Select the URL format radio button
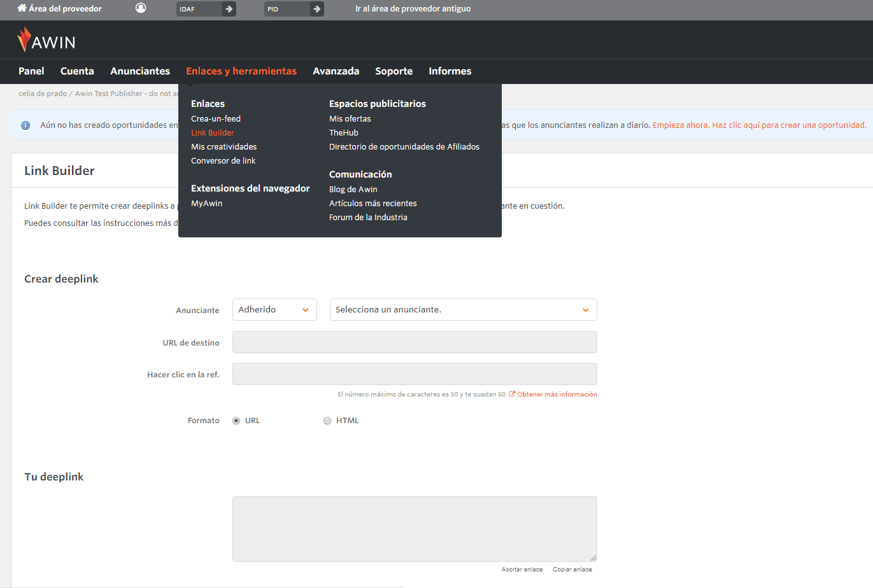The width and height of the screenshot is (873, 588). click(x=236, y=421)
